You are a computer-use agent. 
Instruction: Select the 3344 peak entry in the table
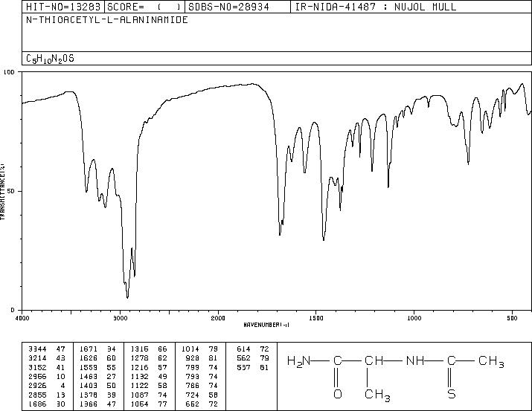(x=36, y=348)
